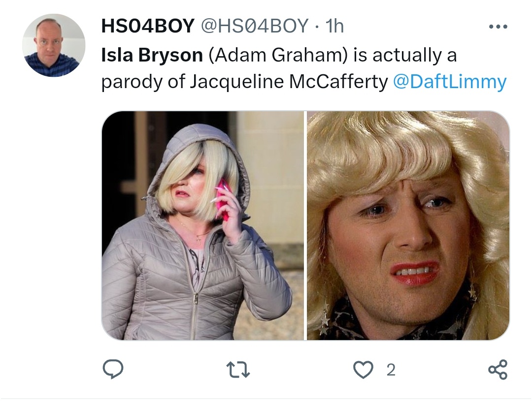Expand the right photo with curly blonde wig
Screen dimensions: 532x407
pos(408,225)
